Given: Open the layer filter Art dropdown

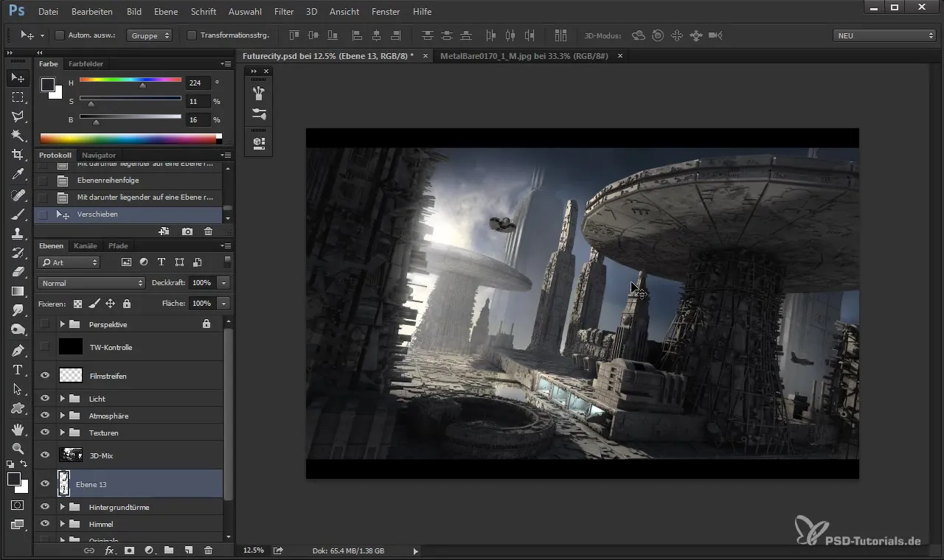Looking at the screenshot, I should coord(69,262).
